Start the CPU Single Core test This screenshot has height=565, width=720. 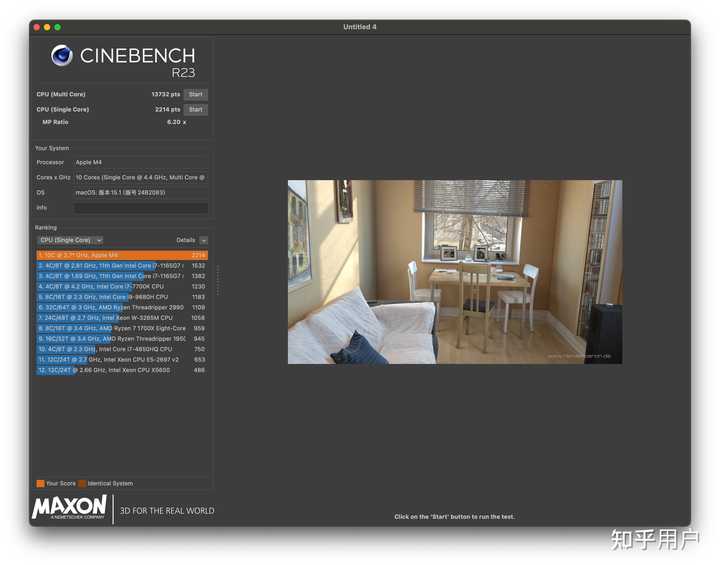(x=196, y=109)
